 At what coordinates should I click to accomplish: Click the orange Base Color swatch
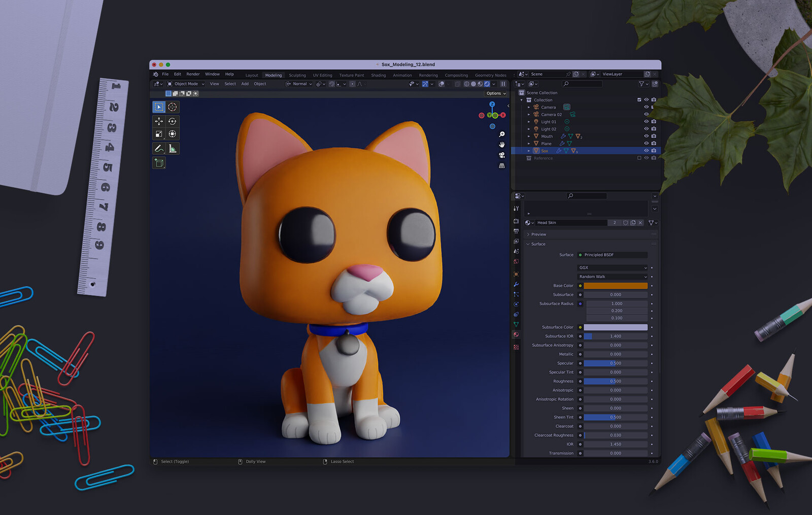click(616, 286)
